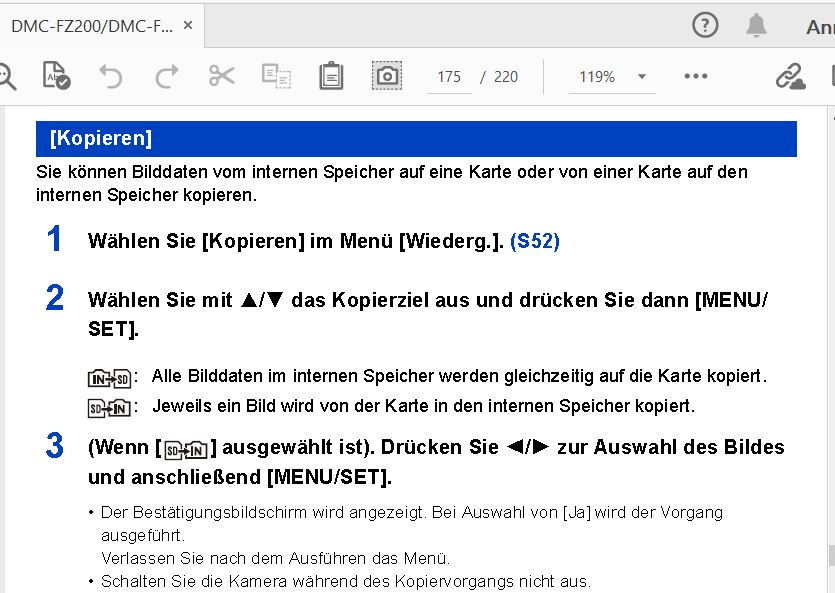Click the share link icon

pyautogui.click(x=790, y=76)
